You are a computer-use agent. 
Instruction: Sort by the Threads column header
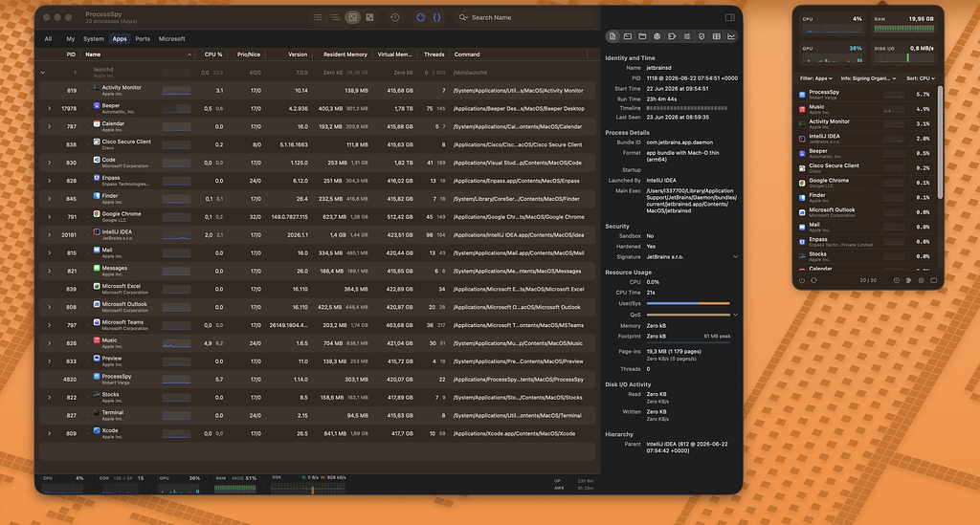point(434,55)
